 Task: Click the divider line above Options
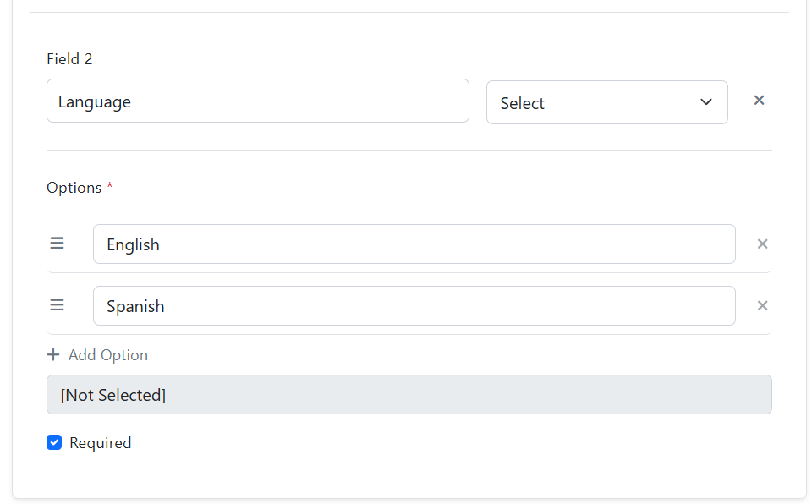click(409, 151)
